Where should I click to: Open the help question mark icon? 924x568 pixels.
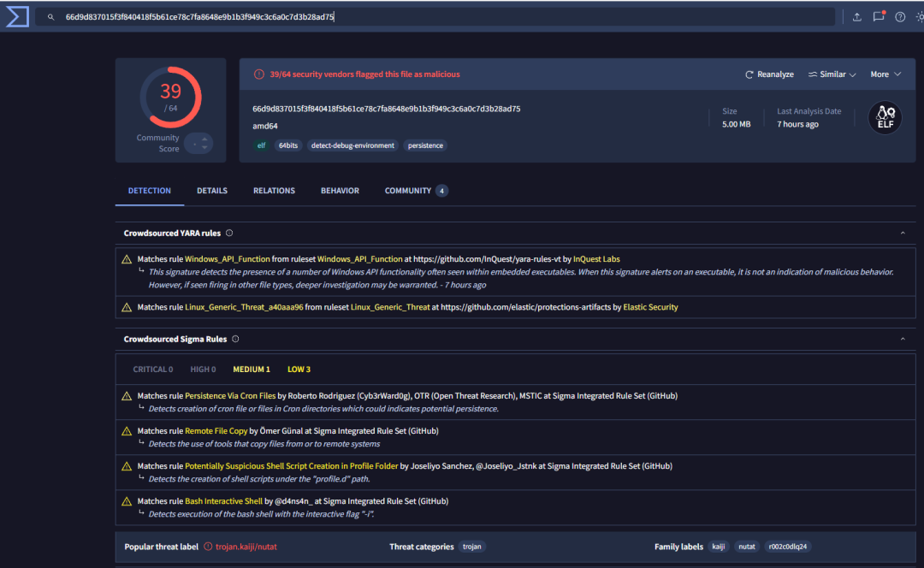tap(900, 17)
